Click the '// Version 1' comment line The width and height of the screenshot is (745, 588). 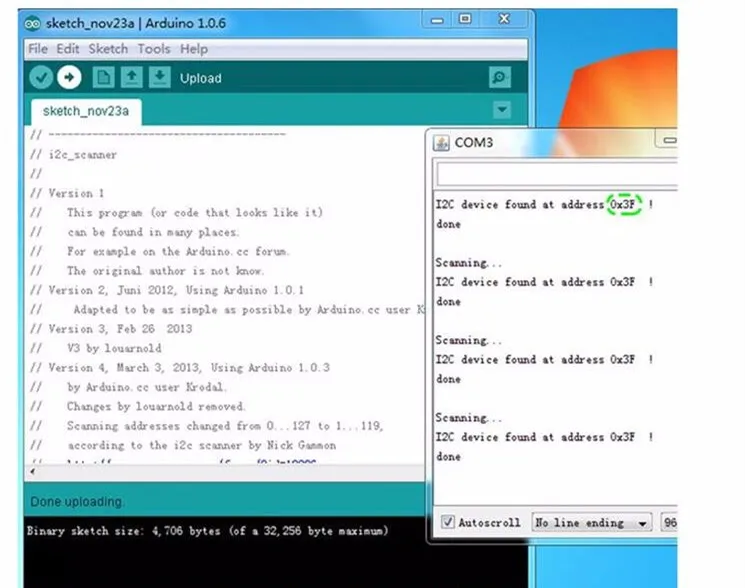[x=67, y=193]
